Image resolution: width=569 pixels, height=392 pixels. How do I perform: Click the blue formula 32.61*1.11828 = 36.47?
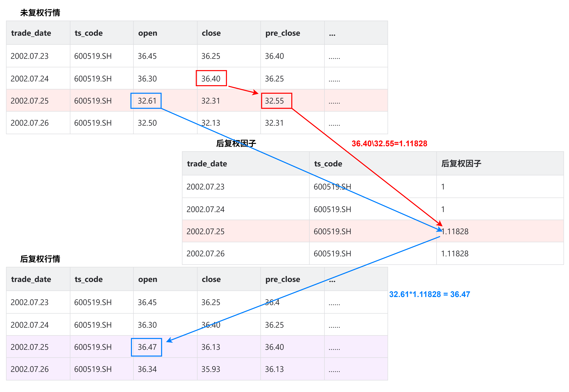(429, 294)
